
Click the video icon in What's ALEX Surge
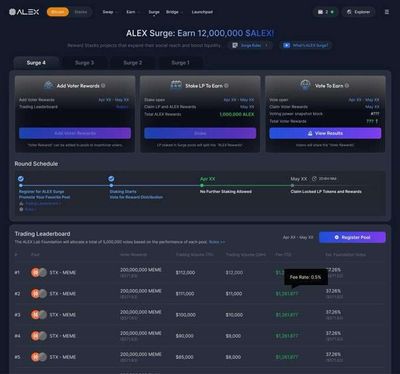pyautogui.click(x=286, y=45)
